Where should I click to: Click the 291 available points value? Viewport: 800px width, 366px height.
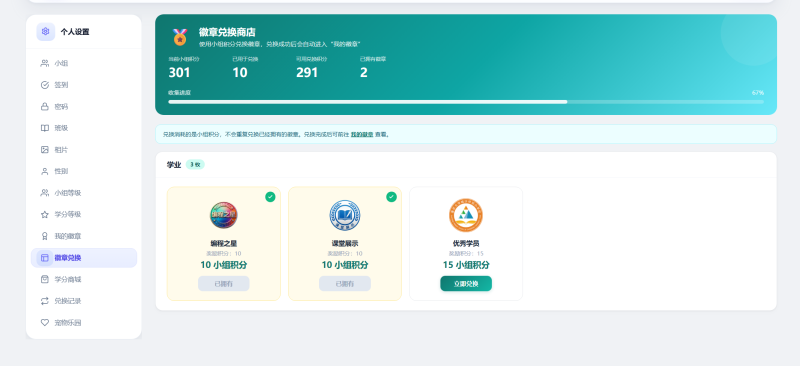[307, 72]
